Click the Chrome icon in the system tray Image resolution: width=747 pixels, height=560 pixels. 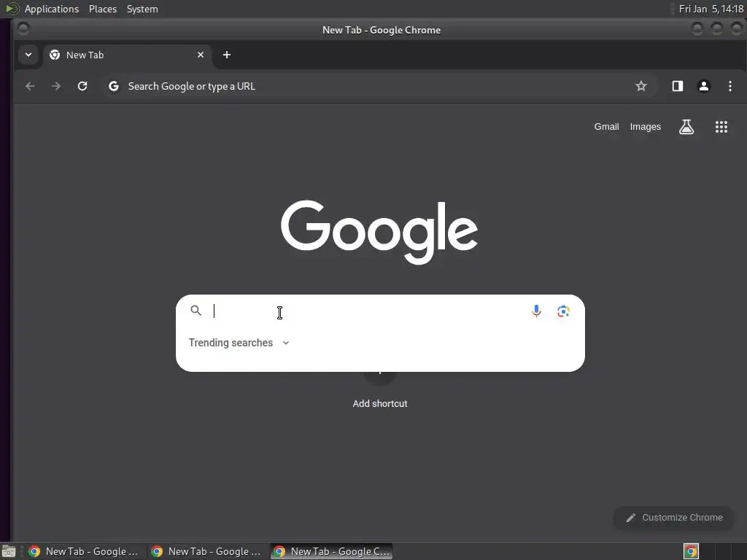click(x=691, y=551)
